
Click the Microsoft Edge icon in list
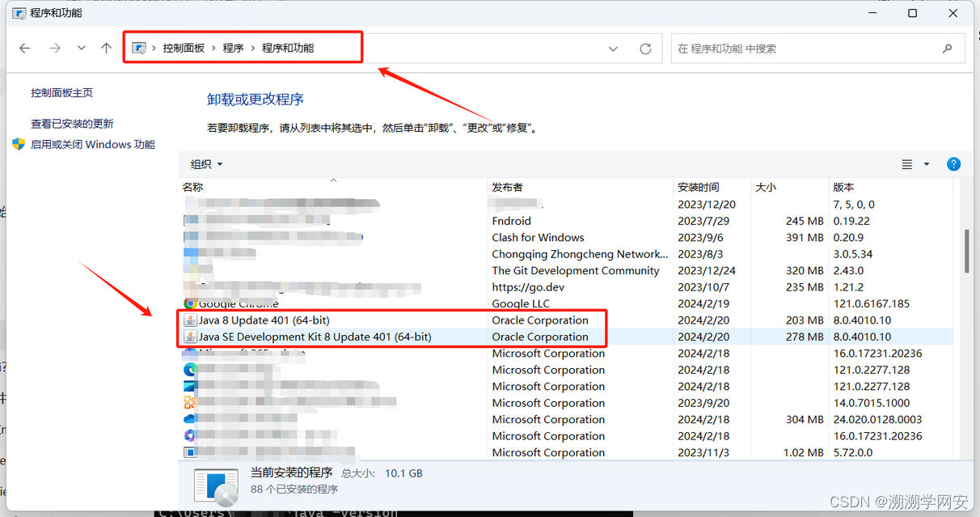tap(191, 370)
